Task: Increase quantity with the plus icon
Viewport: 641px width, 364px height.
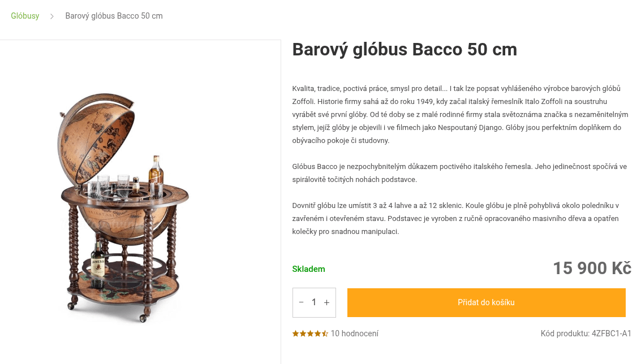Action: point(326,302)
